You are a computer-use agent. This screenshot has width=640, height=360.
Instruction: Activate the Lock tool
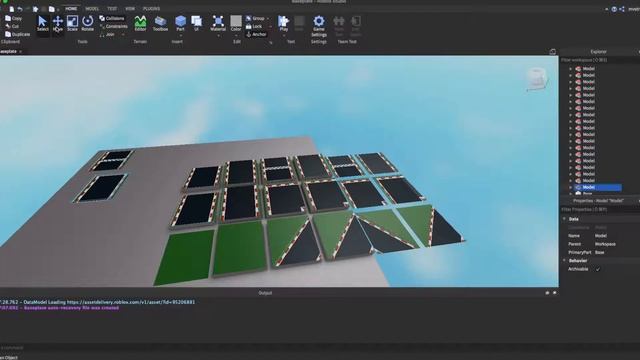254,26
